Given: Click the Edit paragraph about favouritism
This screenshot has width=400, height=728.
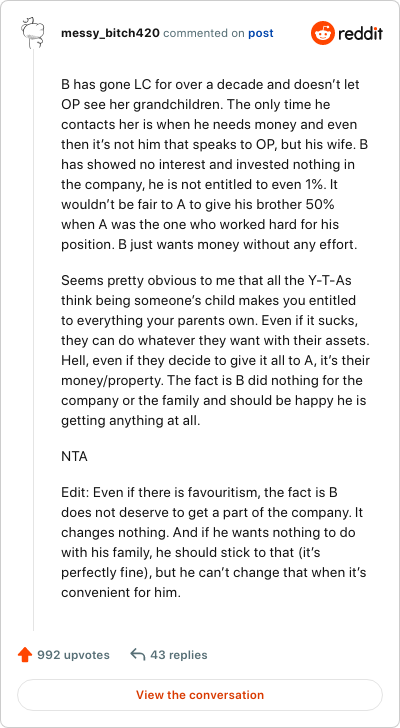Looking at the screenshot, I should point(214,542).
